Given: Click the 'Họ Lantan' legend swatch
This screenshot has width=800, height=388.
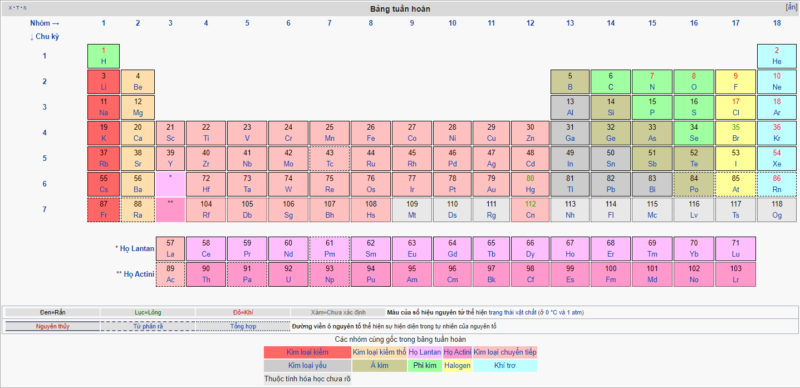Looking at the screenshot, I should (x=424, y=352).
